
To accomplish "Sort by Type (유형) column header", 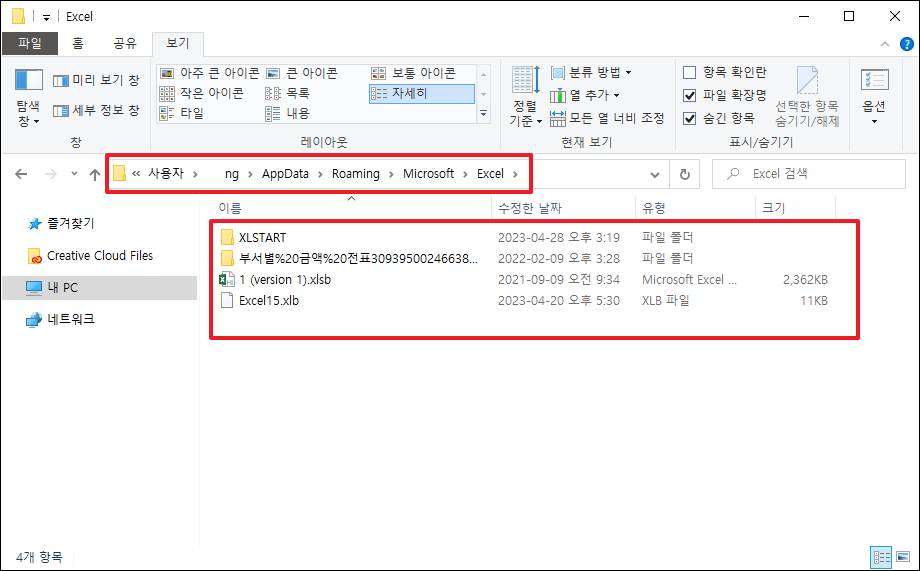I will (695, 208).
